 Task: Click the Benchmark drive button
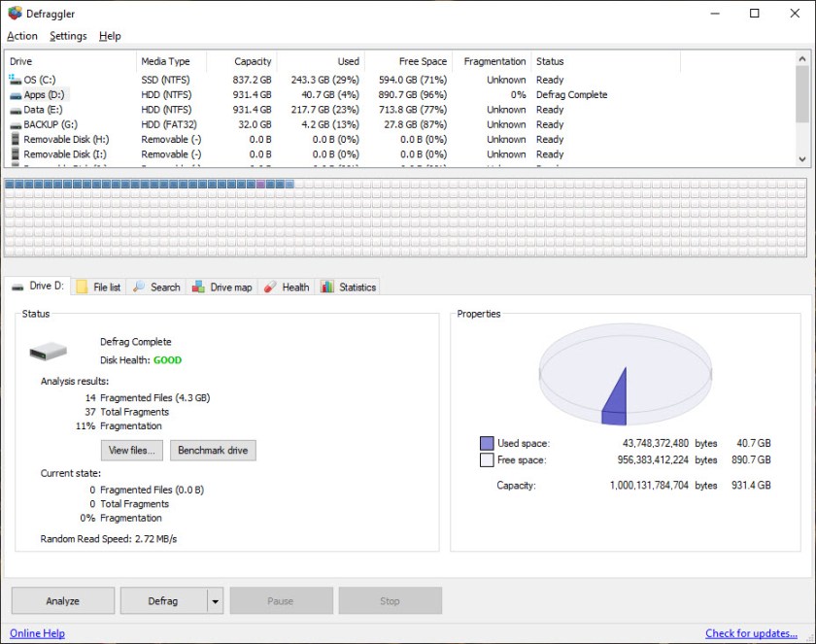click(x=213, y=451)
